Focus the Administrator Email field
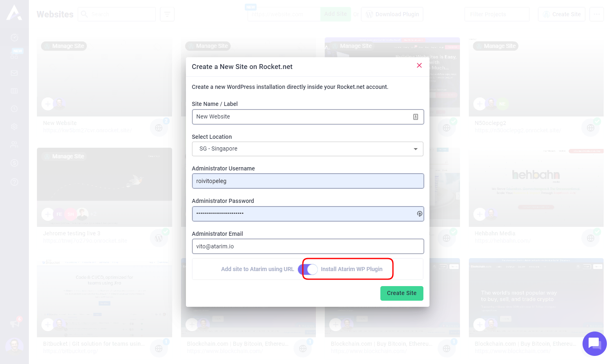This screenshot has width=615, height=364. [x=307, y=246]
